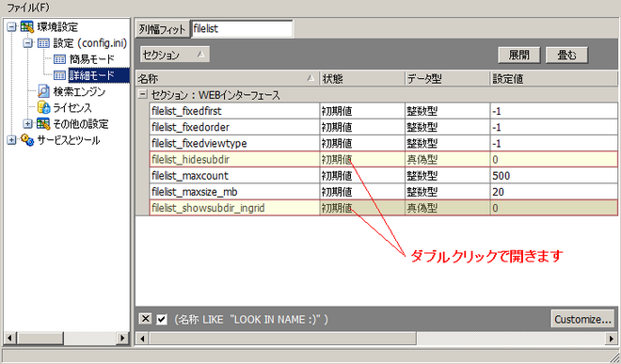Screen dimensions: 621x364
Task: Click the 検索エンジン magnifier icon
Action: [x=43, y=91]
